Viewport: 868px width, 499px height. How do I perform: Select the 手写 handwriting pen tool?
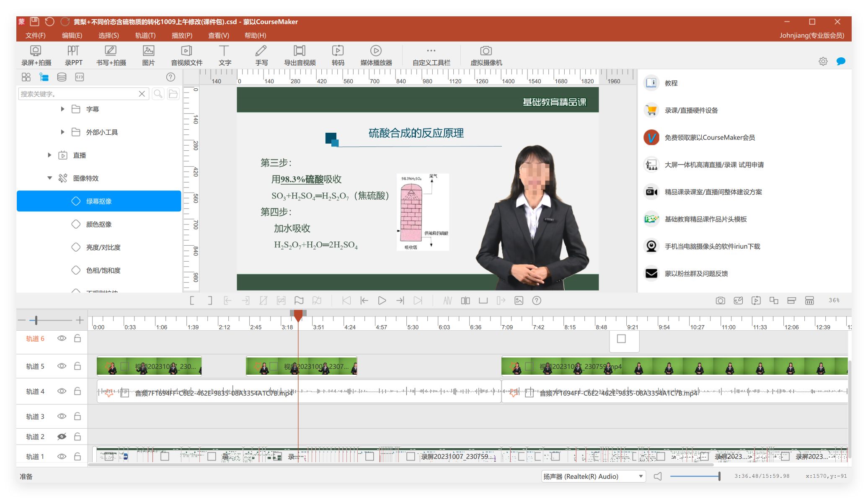[261, 56]
